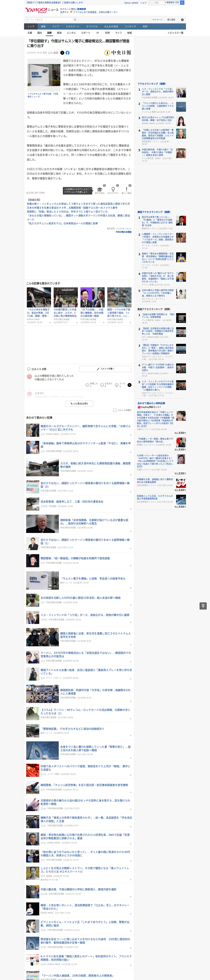Click the ヘルプ link in header
The image size is (210, 980).
pos(143,3)
